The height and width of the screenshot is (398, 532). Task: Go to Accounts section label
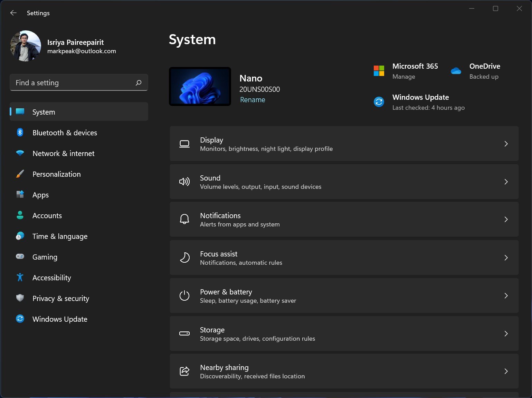pos(47,215)
